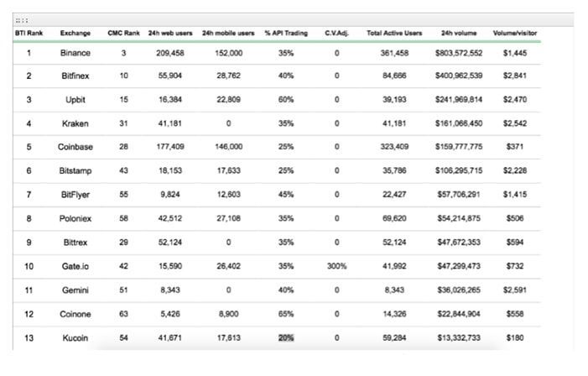The width and height of the screenshot is (588, 376).
Task: Click the drag handle dots icon above the table
Action: tap(22, 20)
